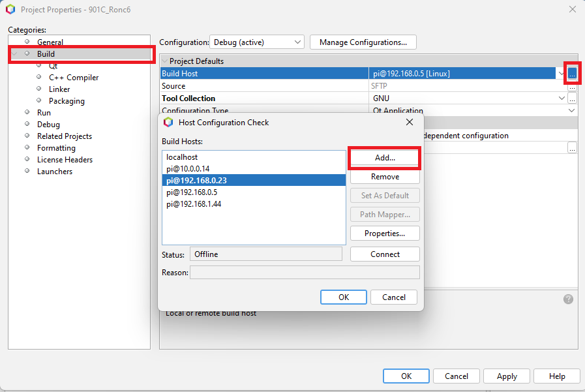The height and width of the screenshot is (392, 585).
Task: Select the License Headers category
Action: click(x=65, y=160)
